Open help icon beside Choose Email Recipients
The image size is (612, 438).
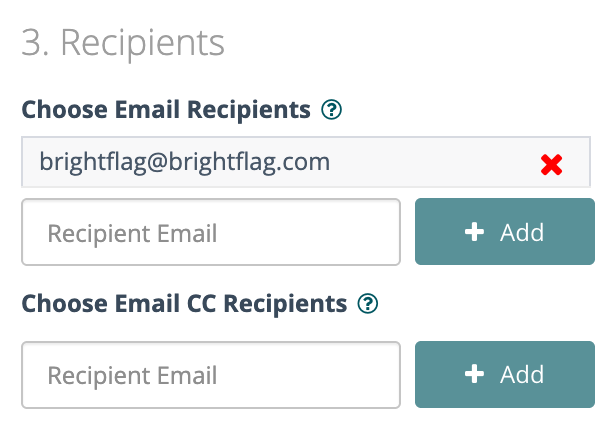coord(331,110)
